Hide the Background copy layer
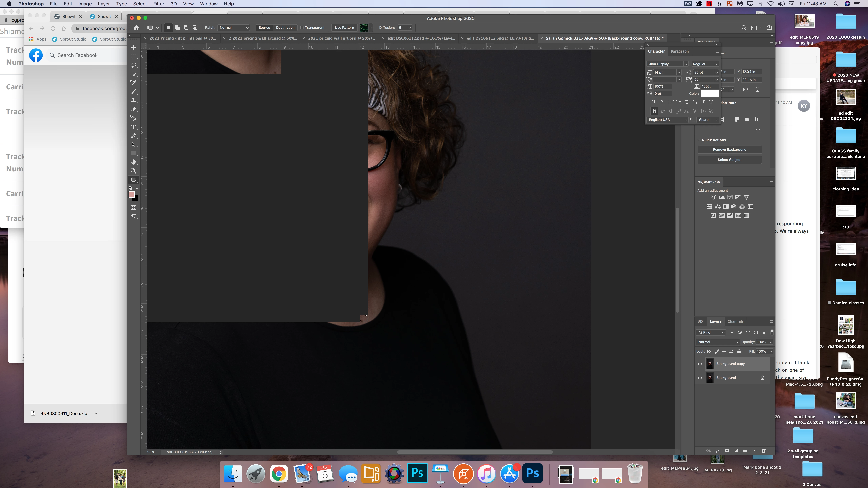 700,364
